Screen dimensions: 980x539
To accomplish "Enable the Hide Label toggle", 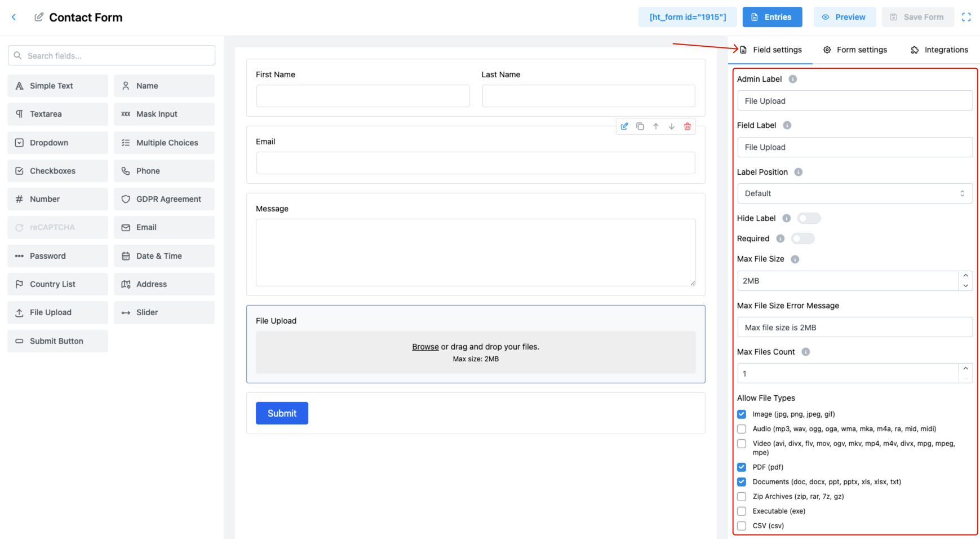I will [809, 218].
